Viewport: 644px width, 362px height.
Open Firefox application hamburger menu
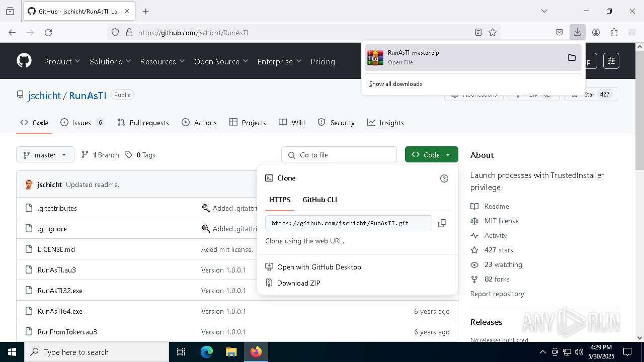[632, 32]
